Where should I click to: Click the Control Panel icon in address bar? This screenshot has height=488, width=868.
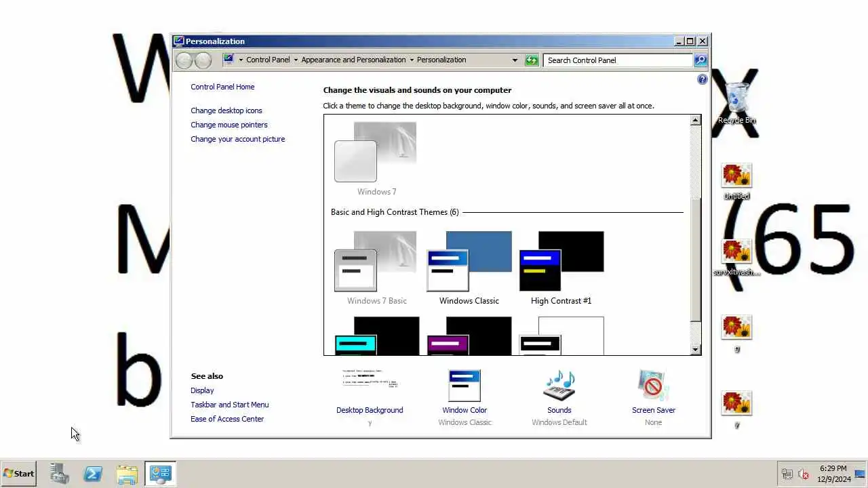click(229, 60)
